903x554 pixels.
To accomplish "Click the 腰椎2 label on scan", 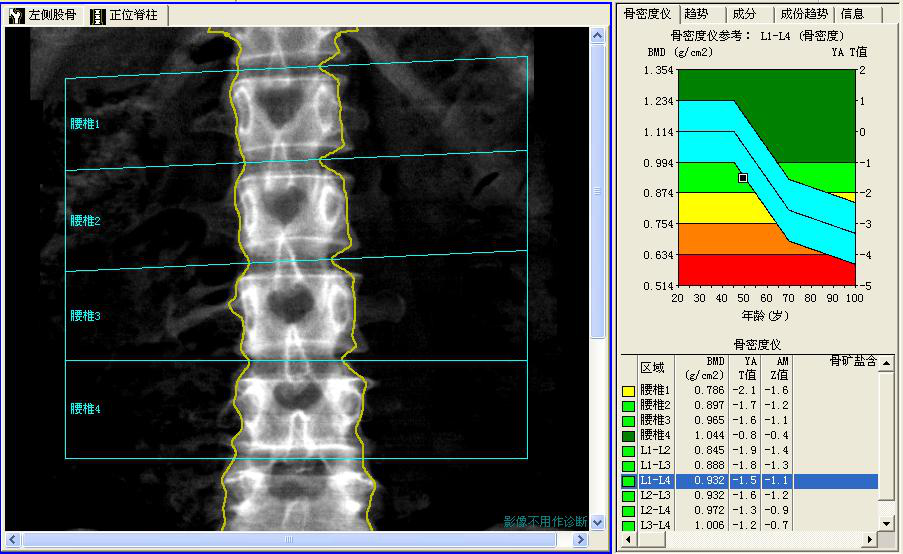I will click(x=85, y=221).
